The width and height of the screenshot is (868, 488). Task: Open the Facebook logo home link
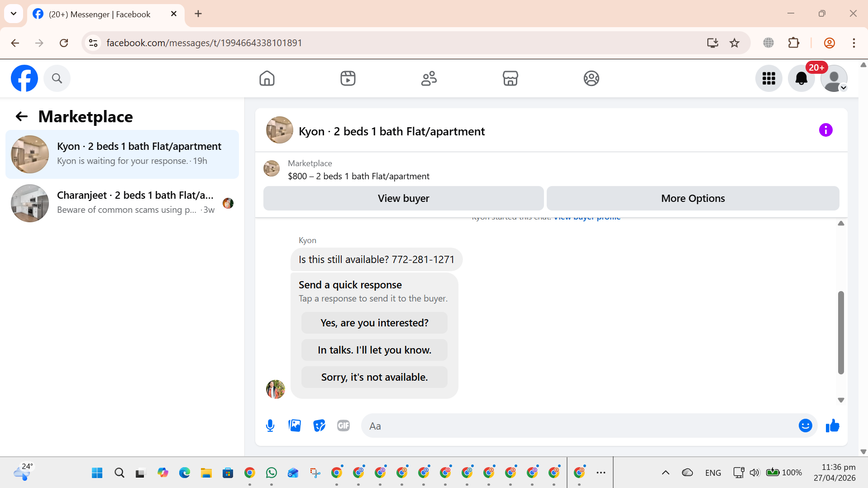tap(24, 78)
